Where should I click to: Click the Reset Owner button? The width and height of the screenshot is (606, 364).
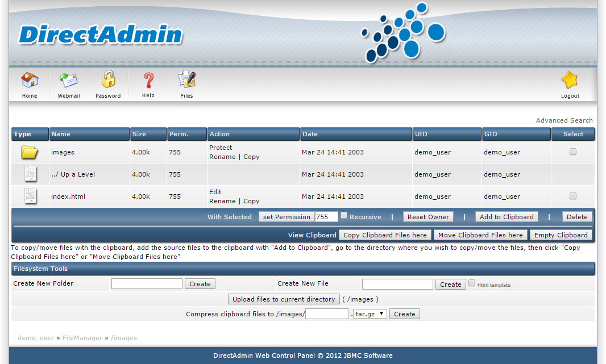[x=428, y=217]
